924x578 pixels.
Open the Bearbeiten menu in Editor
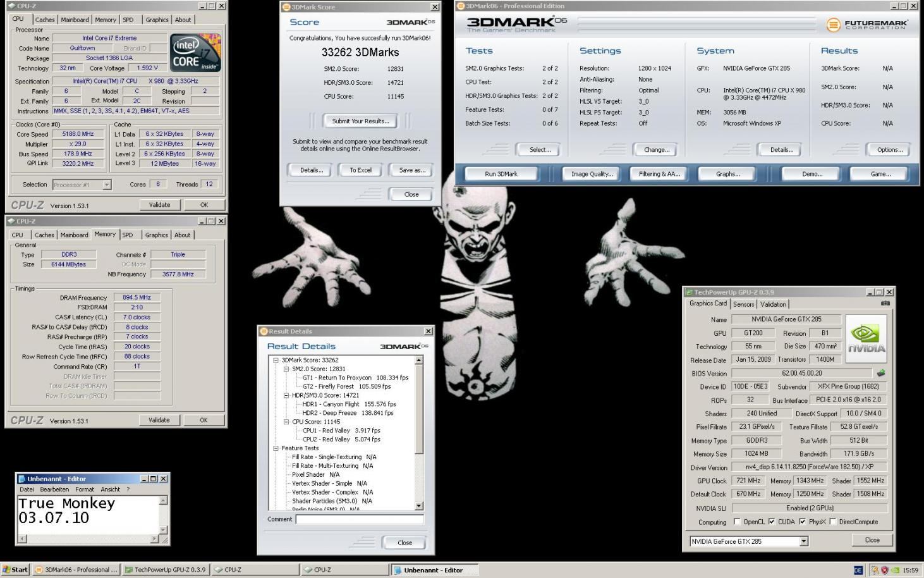pos(54,489)
